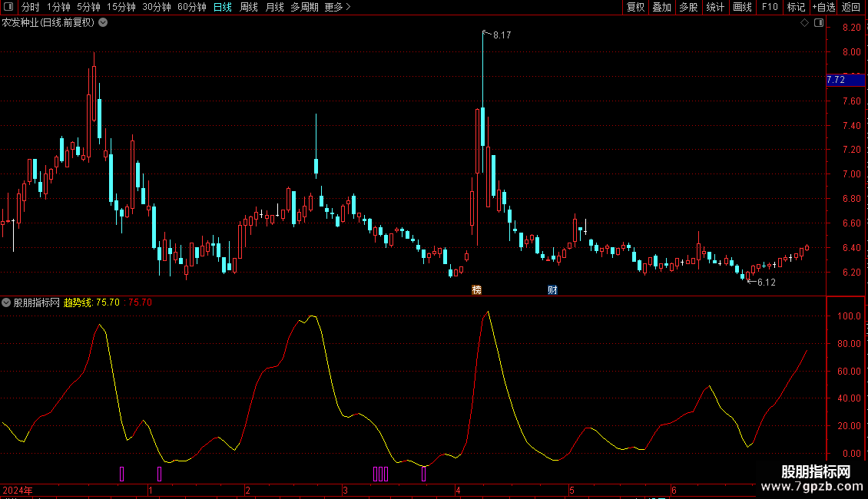Screen dimensions: 868x499
Task: Open the 多周期 multi-period view
Action: [304, 7]
